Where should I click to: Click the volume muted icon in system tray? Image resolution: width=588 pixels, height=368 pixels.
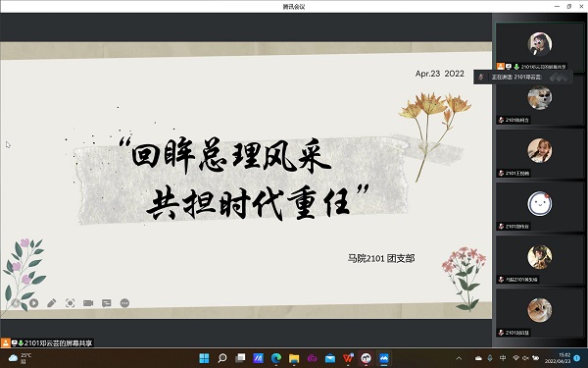(x=525, y=358)
